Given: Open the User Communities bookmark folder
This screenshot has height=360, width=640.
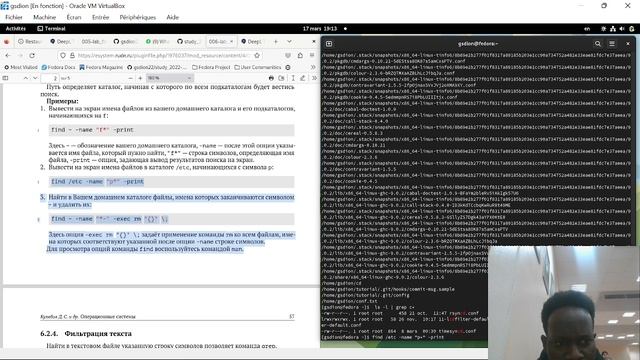Looking at the screenshot, I should point(258,67).
